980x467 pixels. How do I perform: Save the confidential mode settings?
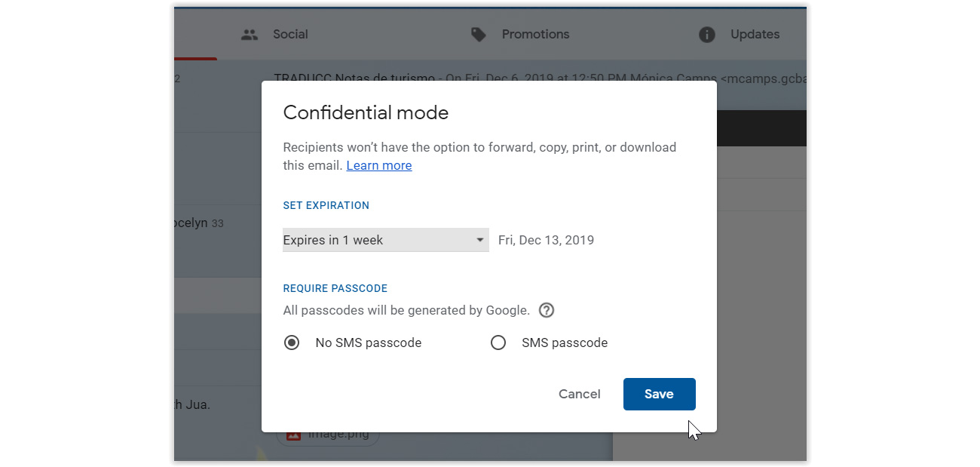coord(660,394)
